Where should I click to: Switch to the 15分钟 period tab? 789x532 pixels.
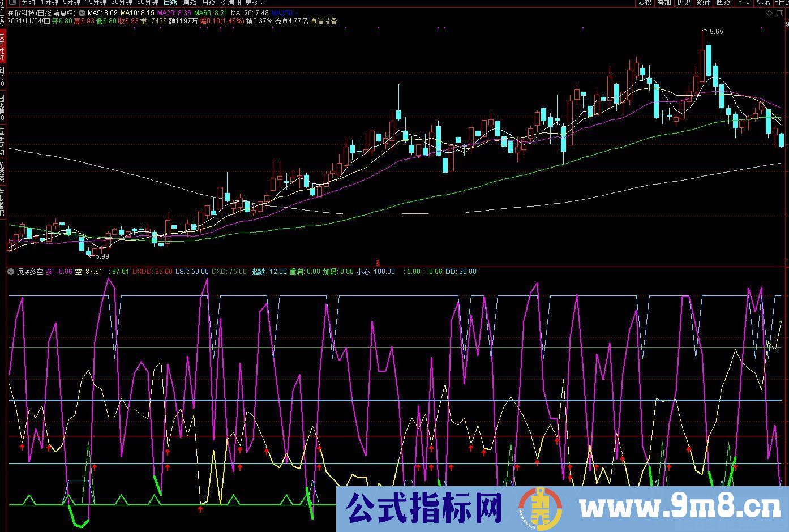point(95,2)
